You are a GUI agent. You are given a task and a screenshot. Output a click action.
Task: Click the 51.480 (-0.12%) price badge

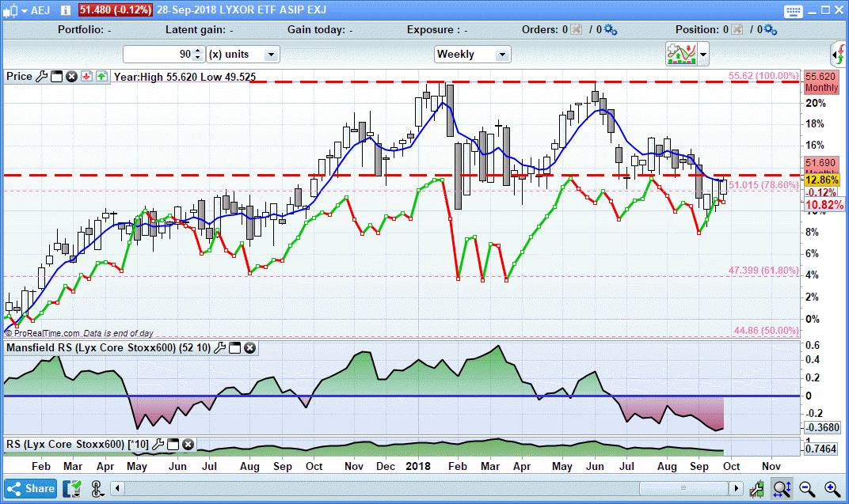tap(116, 9)
